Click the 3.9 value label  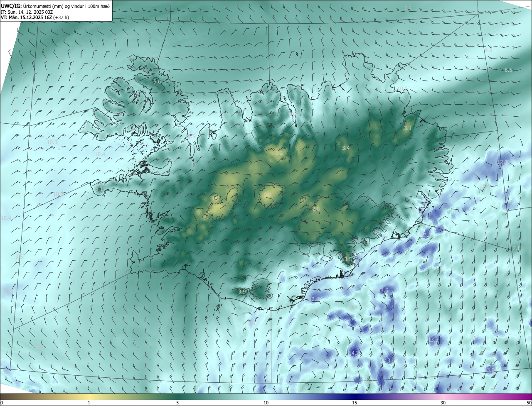tap(242, 292)
